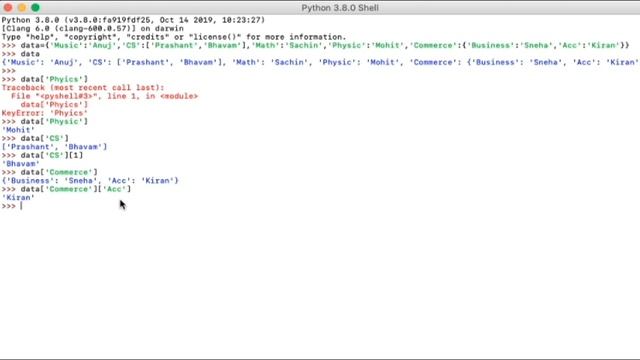Click the 'Traceback (most recent call last)' line
Image resolution: width=640 pixels, height=360 pixels.
tap(83, 88)
